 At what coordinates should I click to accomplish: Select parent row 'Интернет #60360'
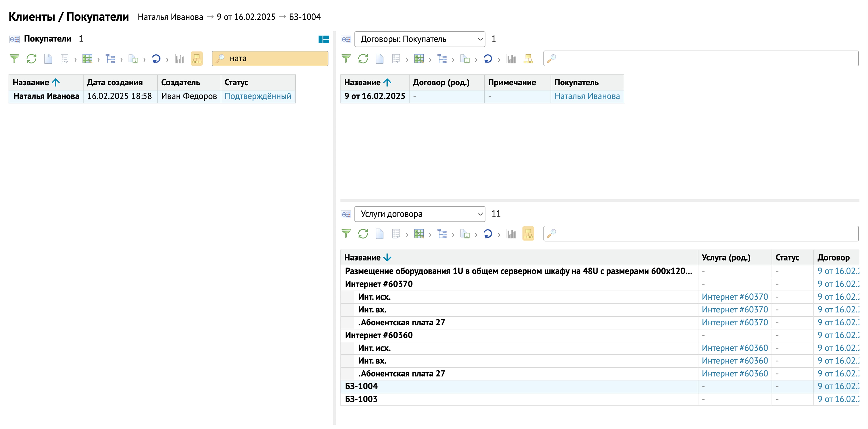point(600,335)
